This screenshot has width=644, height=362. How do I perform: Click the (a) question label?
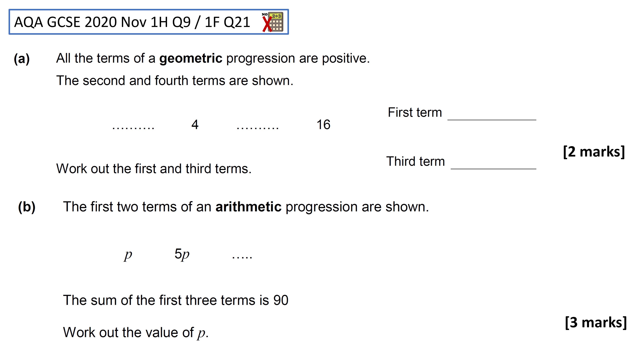(x=22, y=59)
